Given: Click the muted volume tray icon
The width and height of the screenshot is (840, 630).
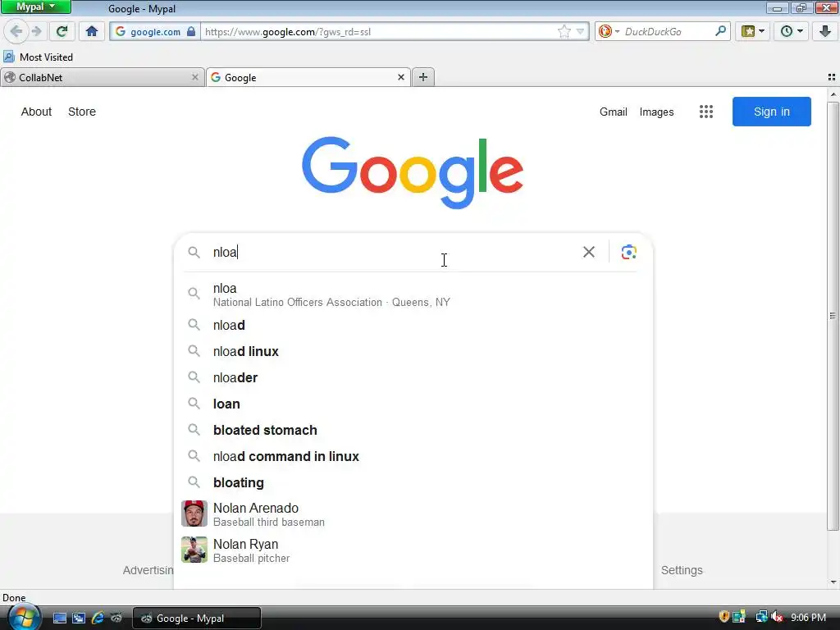Looking at the screenshot, I should tap(777, 617).
